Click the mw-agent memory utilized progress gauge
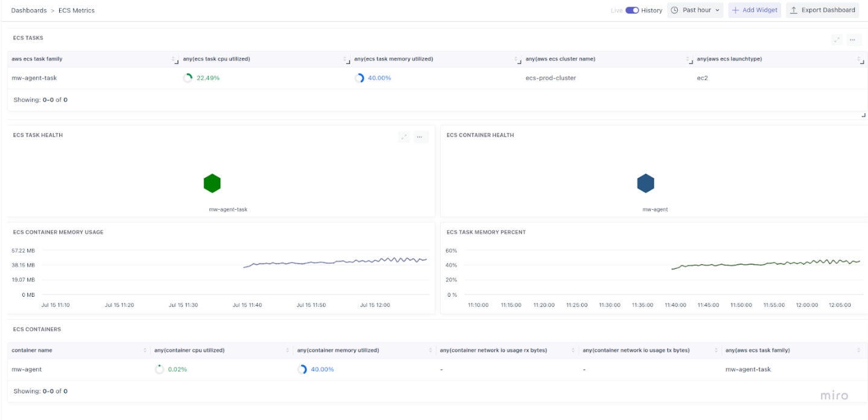Viewport: 868px width, 420px height. [302, 369]
